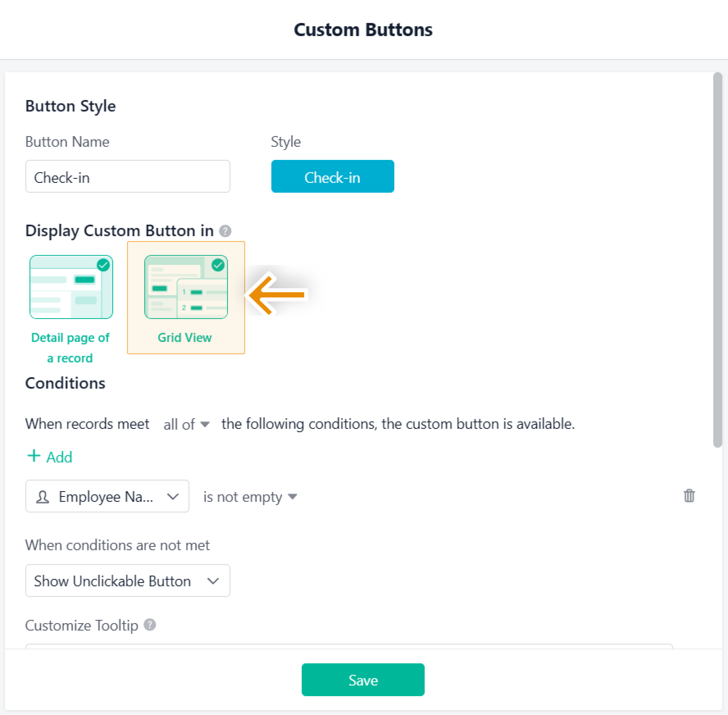This screenshot has width=728, height=715.
Task: Open the 'all of' condition match dropdown
Action: click(186, 424)
